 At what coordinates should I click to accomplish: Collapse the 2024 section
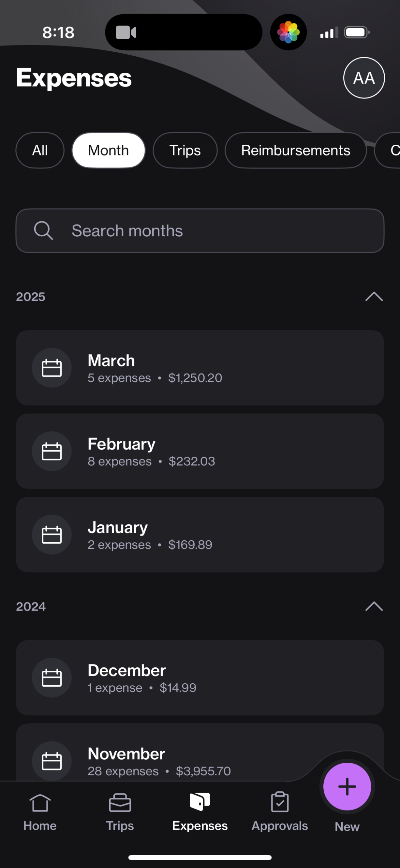[374, 607]
